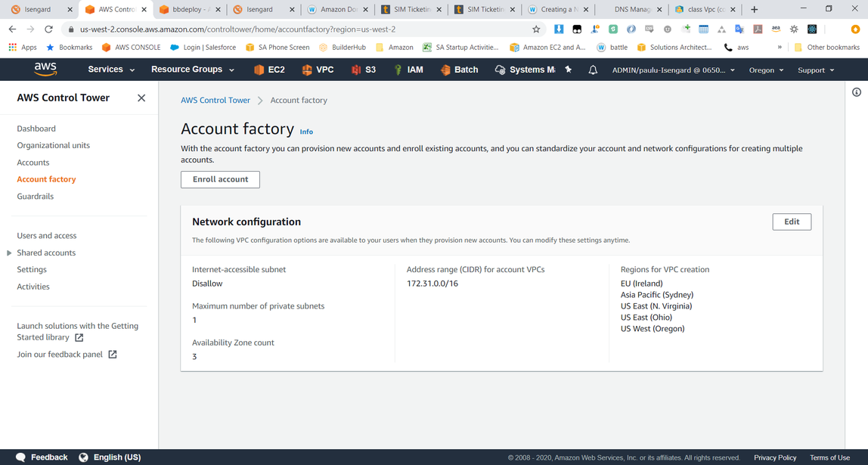868x465 pixels.
Task: Click Launch solutions with Getting Started library
Action: click(77, 332)
